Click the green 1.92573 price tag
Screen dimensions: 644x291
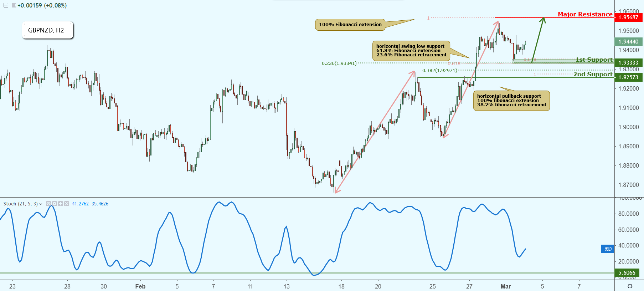click(x=629, y=77)
